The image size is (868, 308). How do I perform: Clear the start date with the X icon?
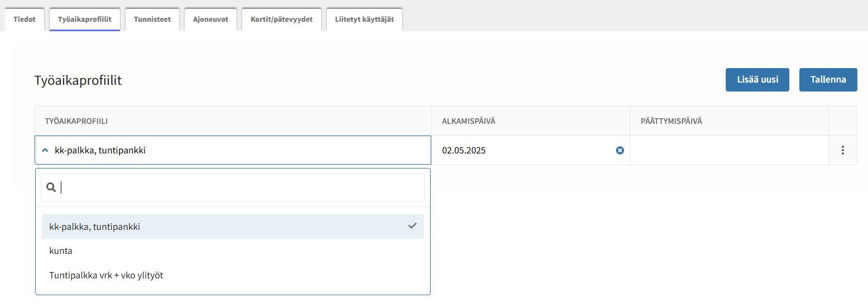[620, 150]
